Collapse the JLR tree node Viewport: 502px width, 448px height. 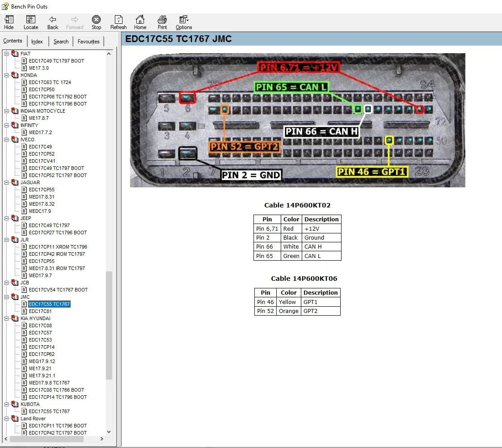[7, 240]
